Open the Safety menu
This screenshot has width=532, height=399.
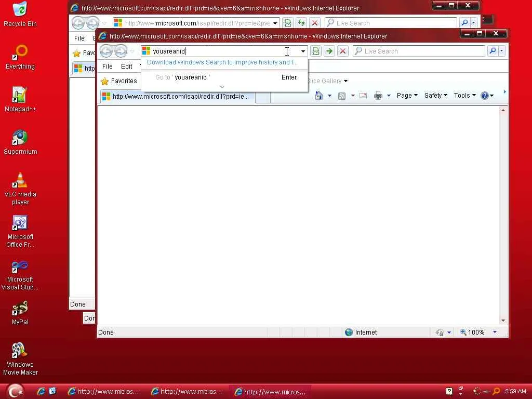click(436, 96)
